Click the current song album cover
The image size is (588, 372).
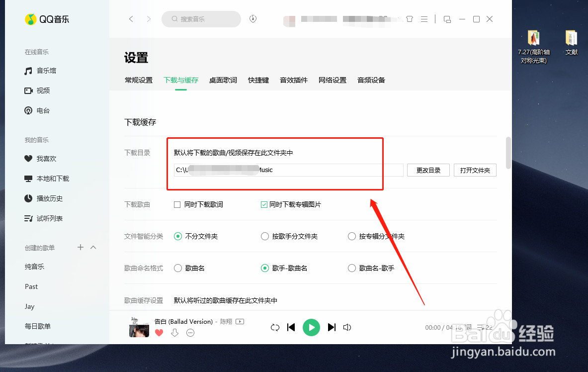[x=139, y=327]
